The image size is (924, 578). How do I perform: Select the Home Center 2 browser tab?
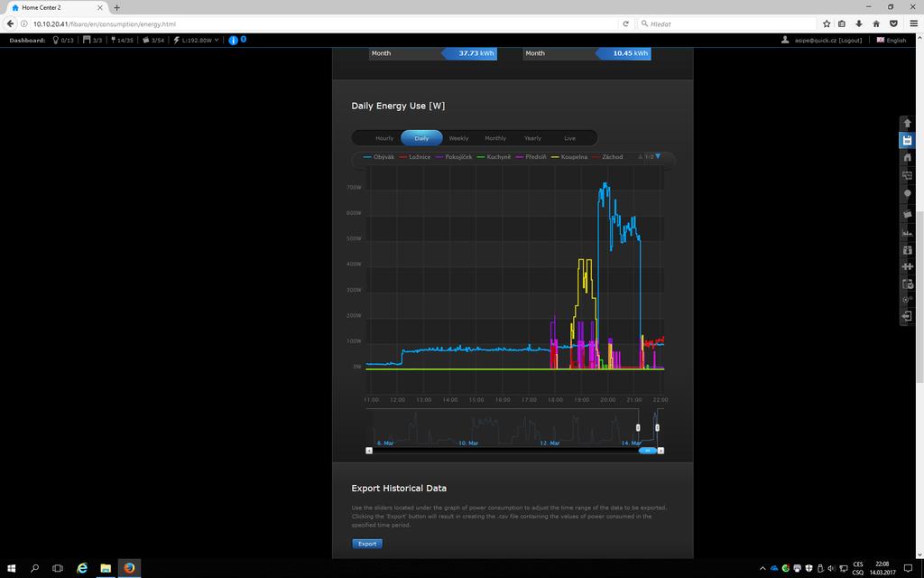[57, 7]
